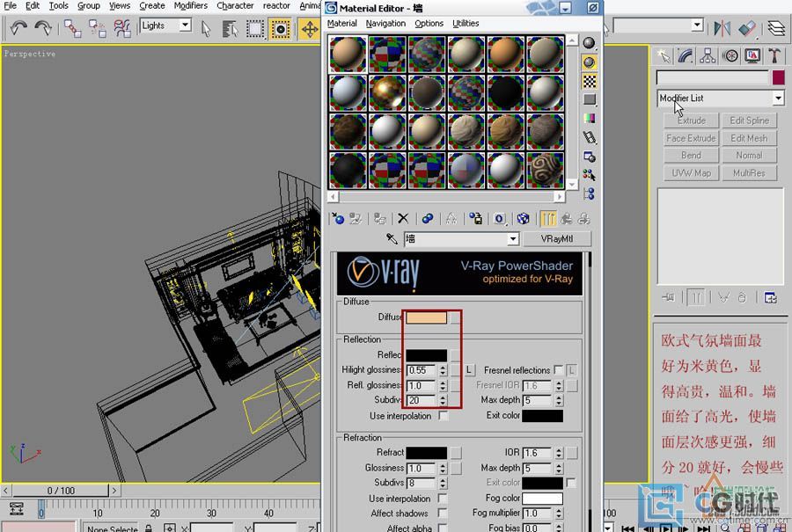This screenshot has height=532, width=792.
Task: Activate the Bind to Space Warp tool
Action: [x=122, y=28]
